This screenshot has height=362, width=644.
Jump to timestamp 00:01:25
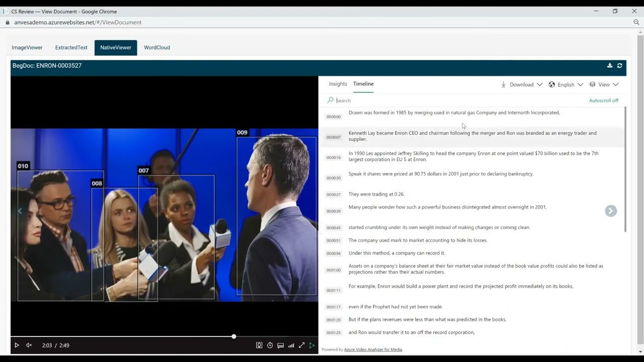pyautogui.click(x=334, y=333)
